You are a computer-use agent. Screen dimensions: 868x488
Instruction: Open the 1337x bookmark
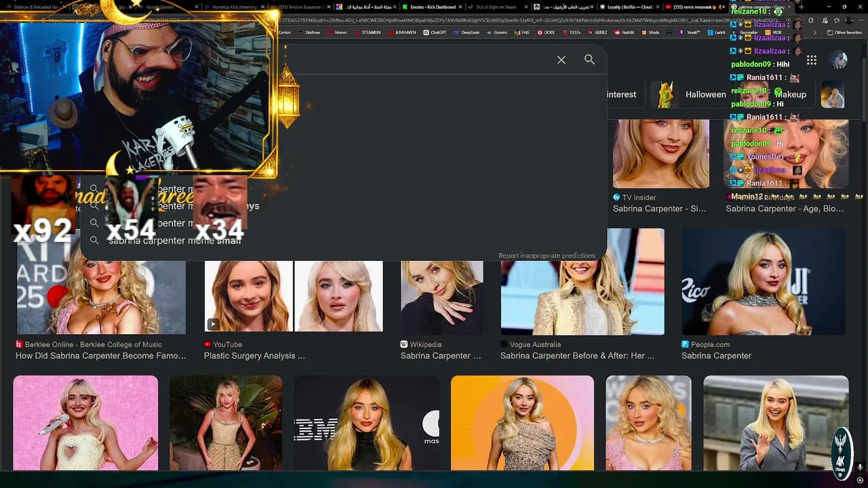(x=571, y=32)
